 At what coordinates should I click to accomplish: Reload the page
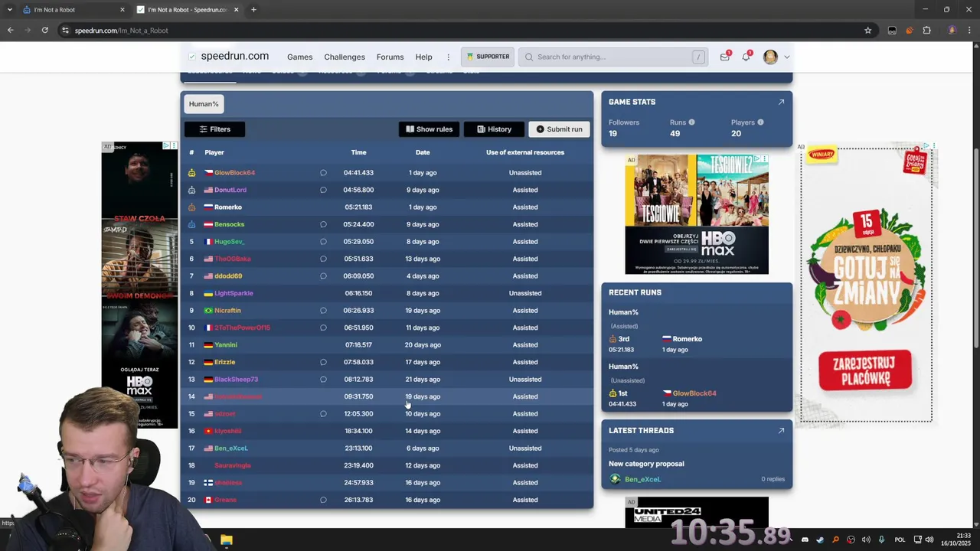[45, 31]
